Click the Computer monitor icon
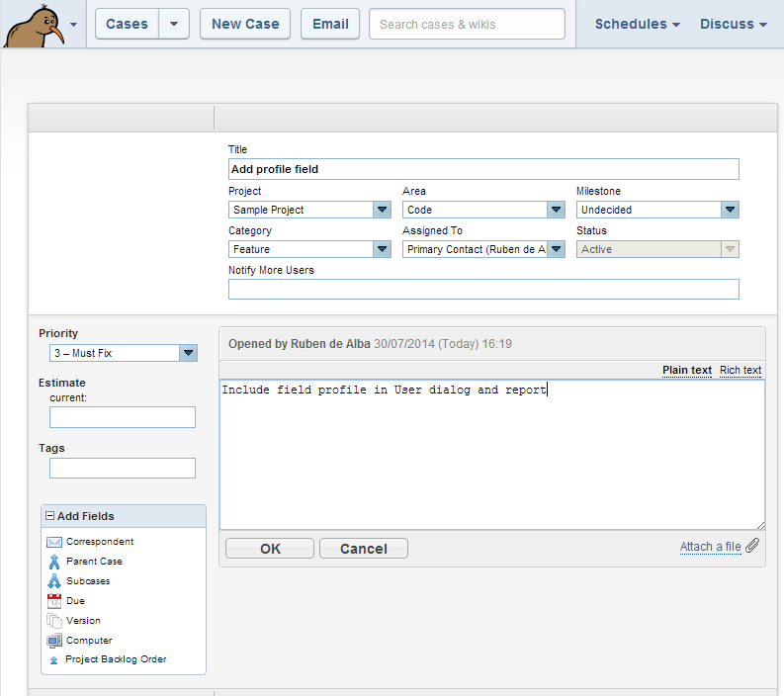Screen dimensions: 784x696 [x=54, y=641]
